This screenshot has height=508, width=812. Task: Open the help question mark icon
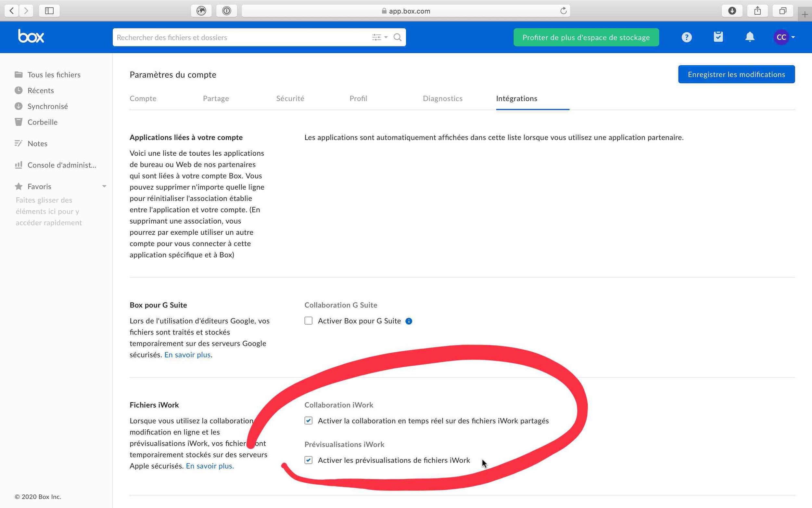(687, 37)
